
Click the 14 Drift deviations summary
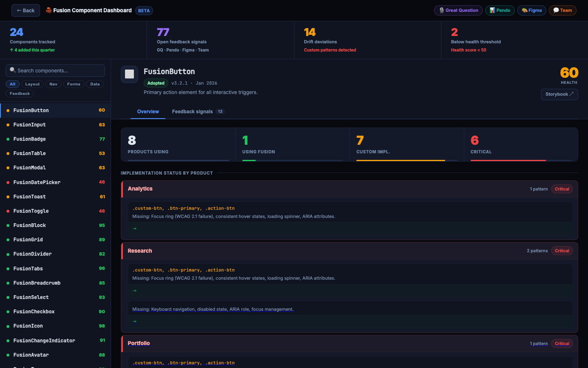point(367,40)
